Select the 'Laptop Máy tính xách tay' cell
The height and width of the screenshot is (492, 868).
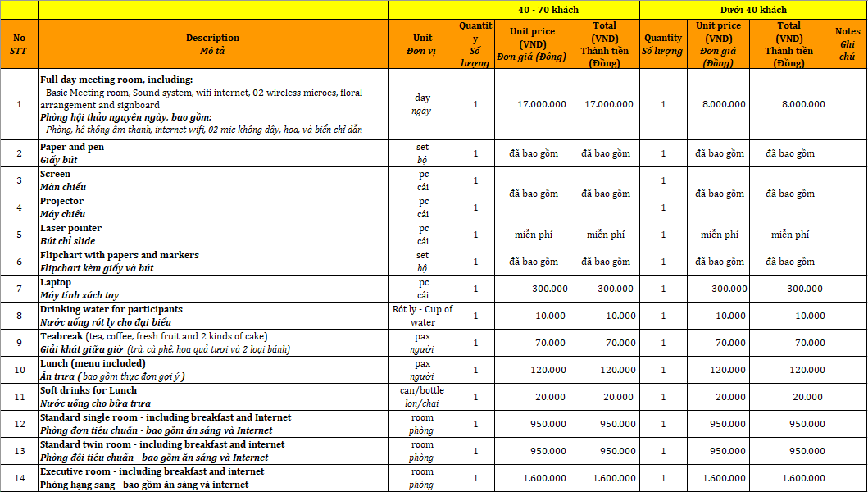(213, 289)
